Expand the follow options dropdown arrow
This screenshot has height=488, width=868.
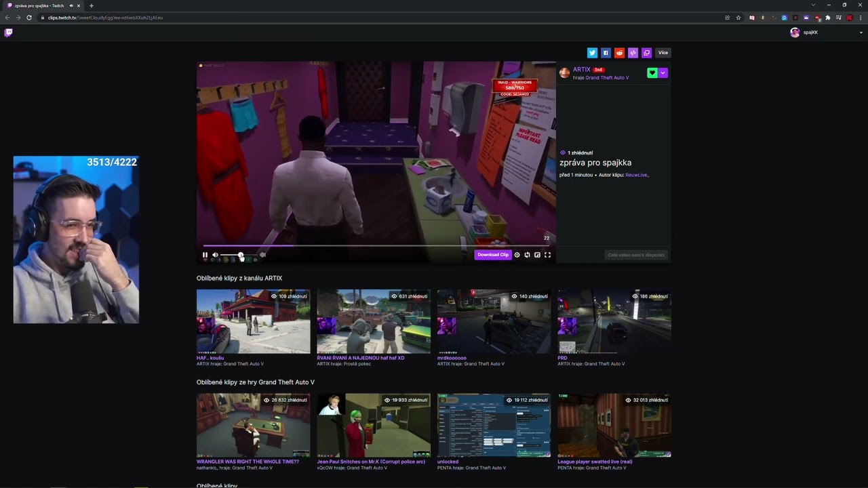[663, 73]
